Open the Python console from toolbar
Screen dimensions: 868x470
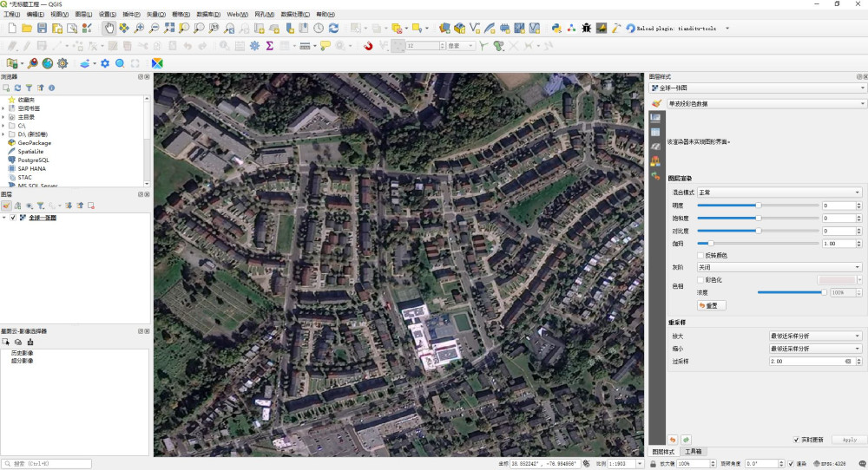556,29
